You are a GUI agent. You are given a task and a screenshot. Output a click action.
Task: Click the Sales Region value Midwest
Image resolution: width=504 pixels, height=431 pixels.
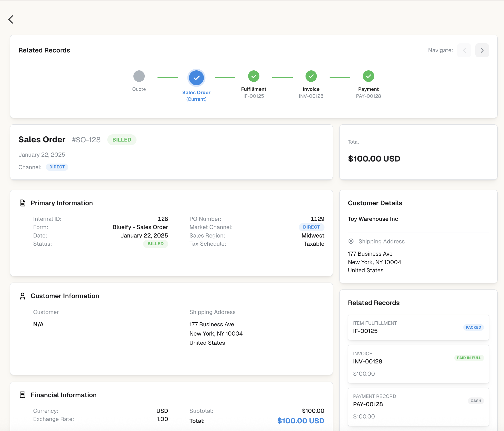313,236
